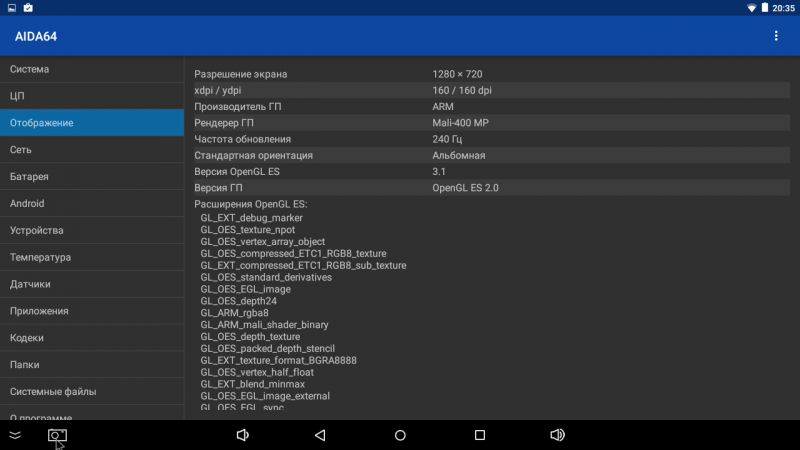Open the Устройства section
This screenshot has width=800, height=450.
click(92, 230)
